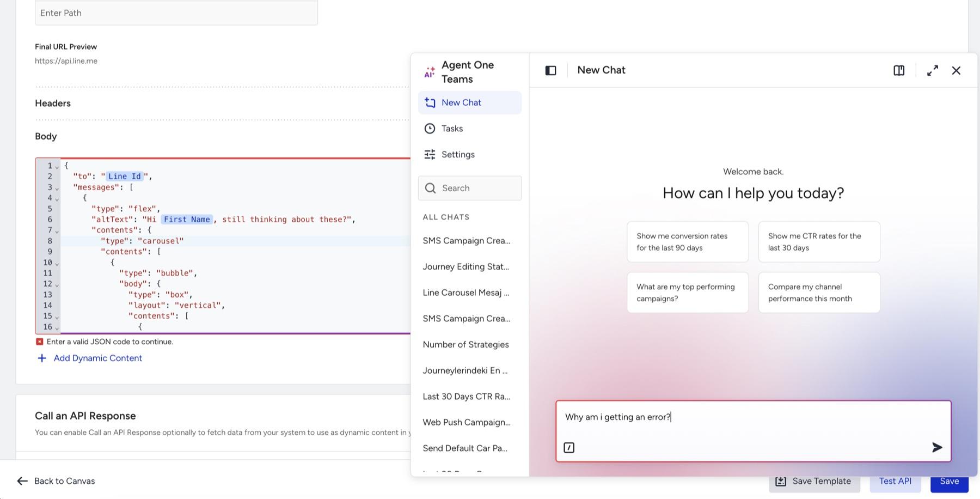The width and height of the screenshot is (980, 499).
Task: Open 'Send Default Car Pa...' chat
Action: (x=465, y=448)
